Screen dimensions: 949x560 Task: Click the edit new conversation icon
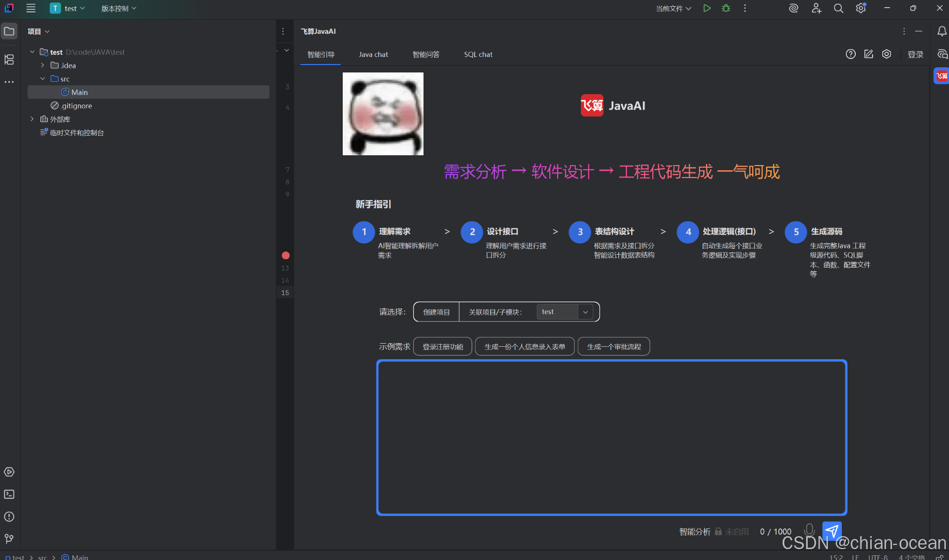(869, 54)
